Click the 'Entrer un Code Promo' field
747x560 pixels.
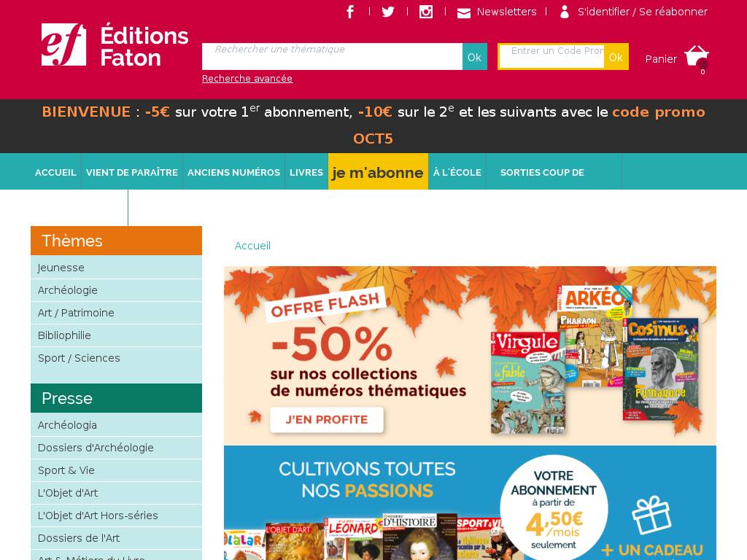click(551, 57)
